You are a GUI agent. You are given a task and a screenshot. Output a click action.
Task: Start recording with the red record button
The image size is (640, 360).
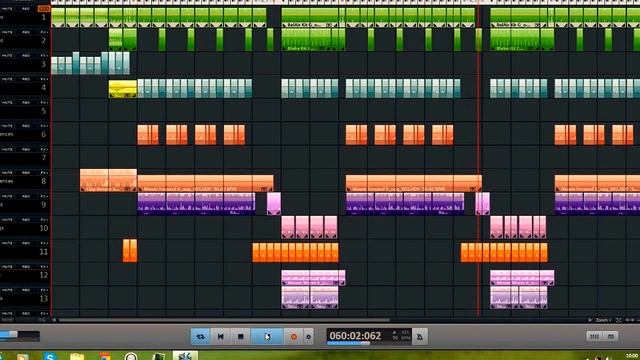click(293, 337)
